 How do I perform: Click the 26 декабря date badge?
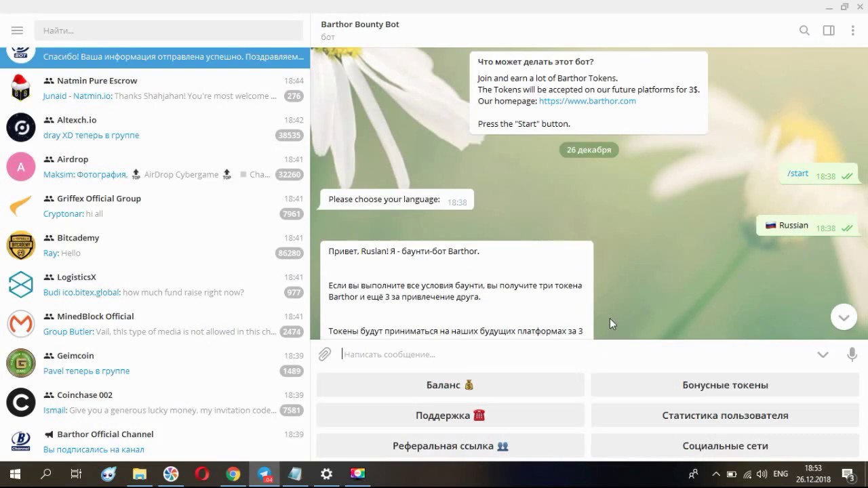pyautogui.click(x=589, y=150)
